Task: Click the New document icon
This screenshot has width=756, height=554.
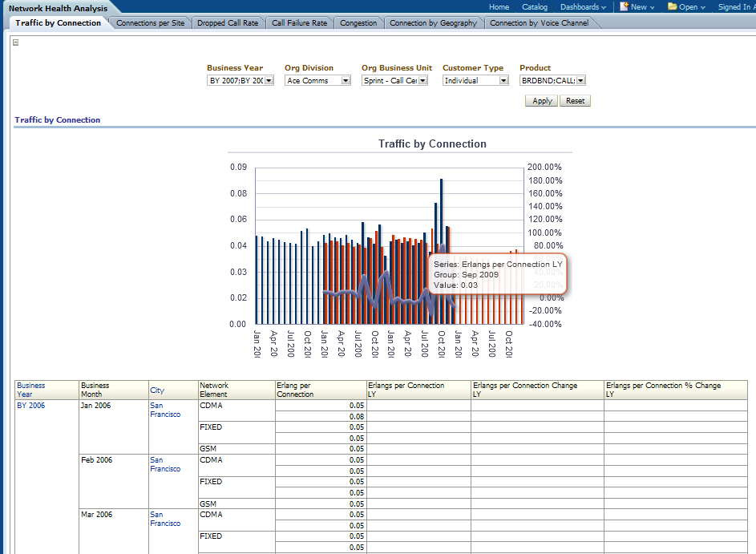Action: pyautogui.click(x=625, y=6)
